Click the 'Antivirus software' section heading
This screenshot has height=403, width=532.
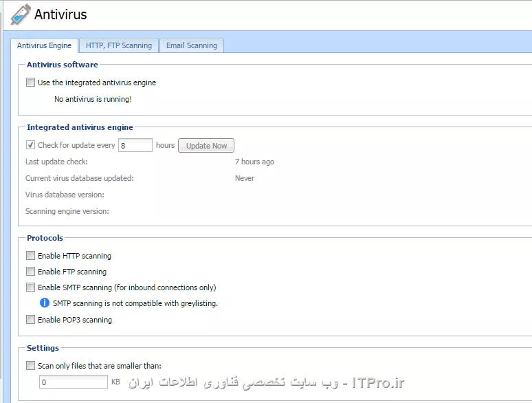(x=63, y=65)
